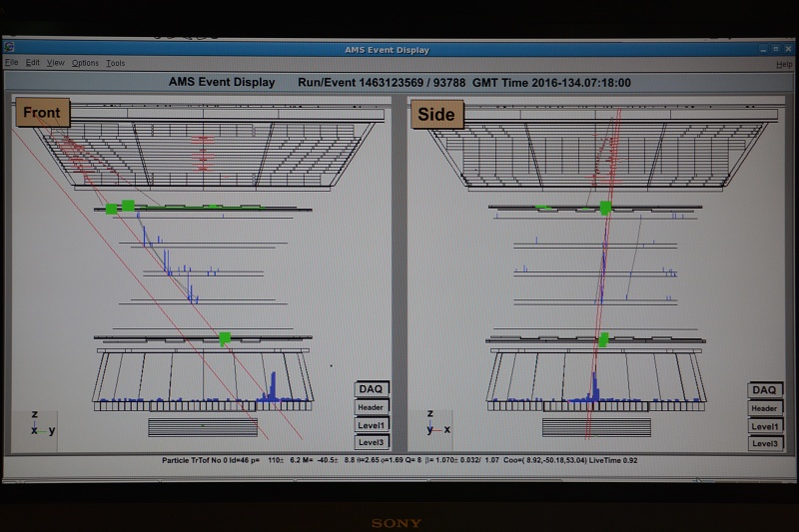Maximize the AMS Event Display window
Viewport: 799px width, 532px height.
coord(776,49)
